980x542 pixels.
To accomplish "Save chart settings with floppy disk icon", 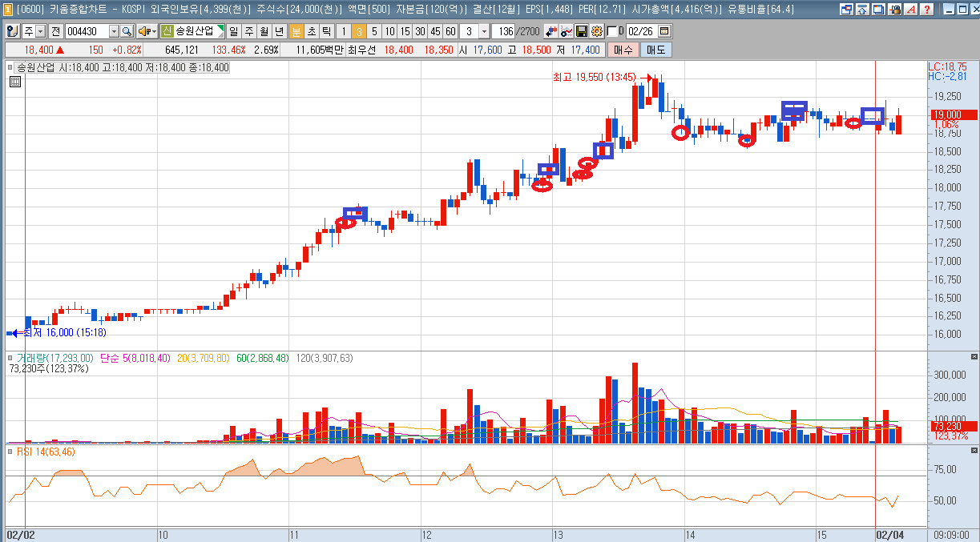I will click(582, 31).
